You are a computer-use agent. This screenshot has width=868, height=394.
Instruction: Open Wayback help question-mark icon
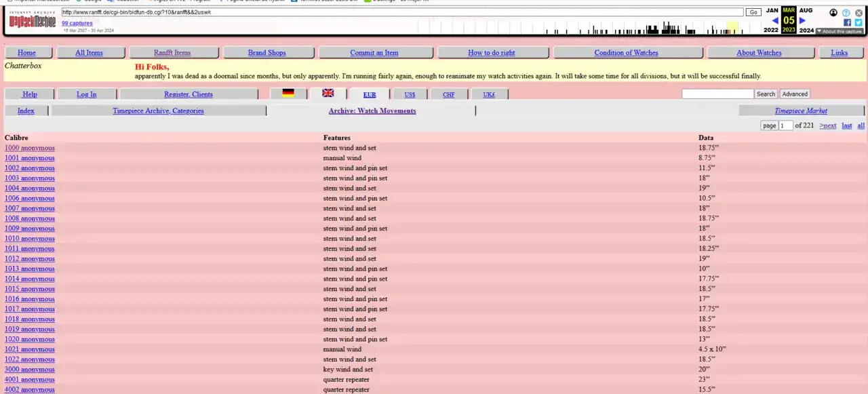point(846,12)
